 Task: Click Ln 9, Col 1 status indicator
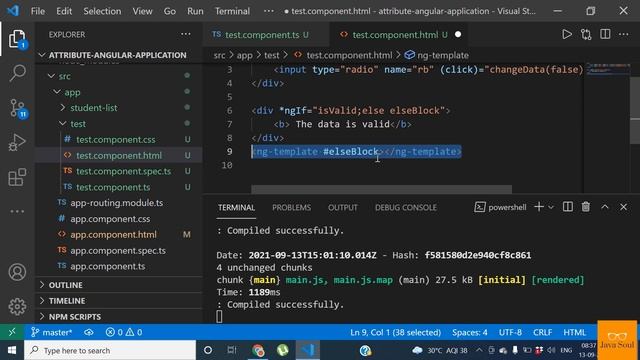[x=396, y=332]
